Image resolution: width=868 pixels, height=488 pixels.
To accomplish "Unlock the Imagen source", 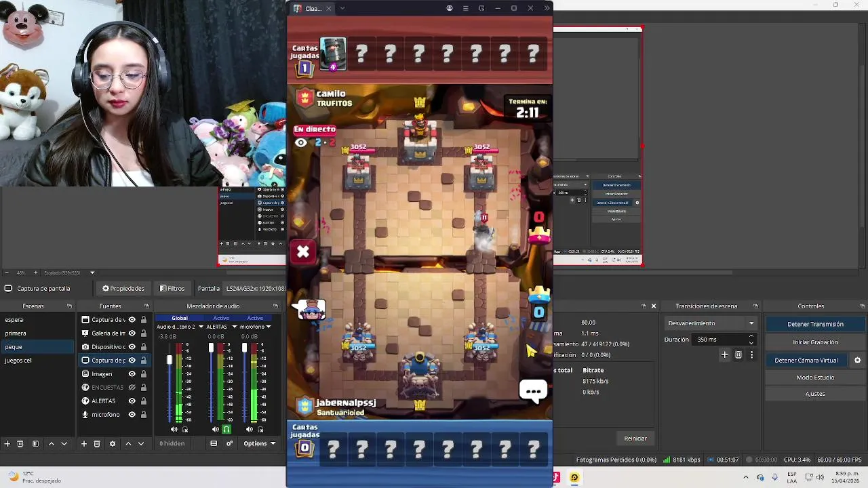I will click(144, 373).
